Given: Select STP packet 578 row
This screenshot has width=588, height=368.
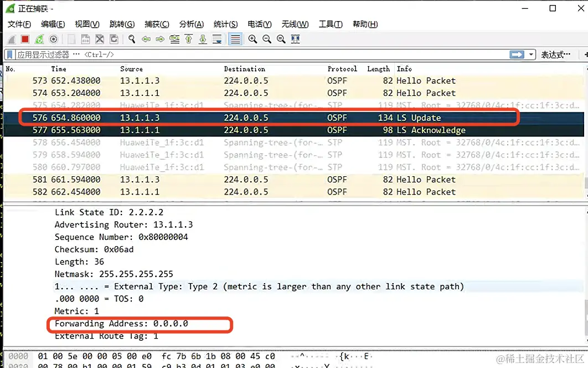Looking at the screenshot, I should point(293,142).
